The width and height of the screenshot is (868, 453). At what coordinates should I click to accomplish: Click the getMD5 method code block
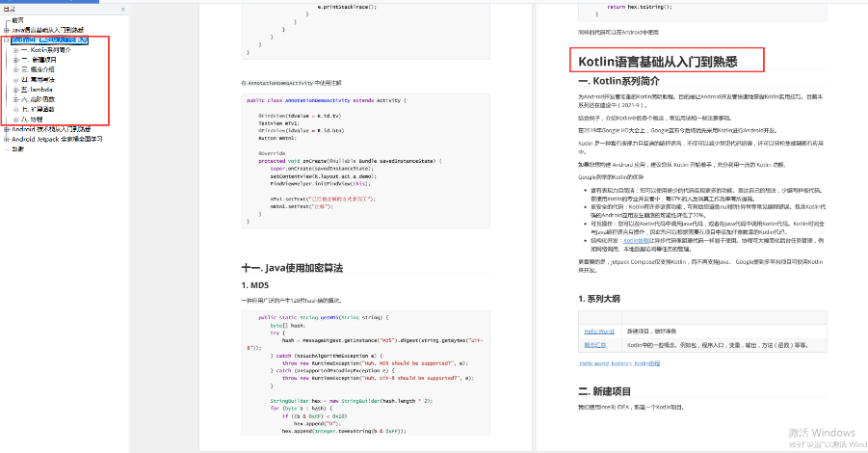point(365,373)
